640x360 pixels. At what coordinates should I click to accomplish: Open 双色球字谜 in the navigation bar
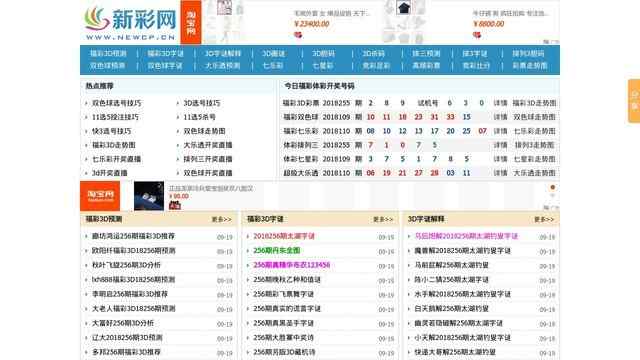coord(165,65)
